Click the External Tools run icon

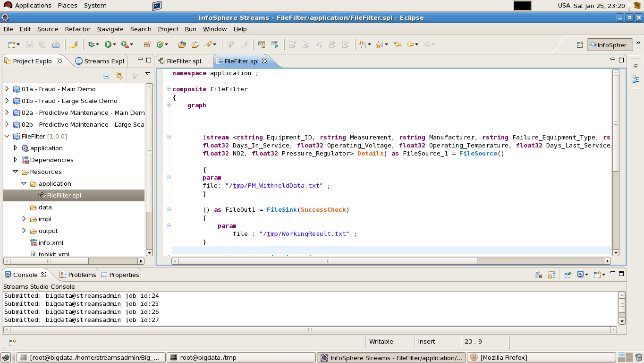pos(125,44)
